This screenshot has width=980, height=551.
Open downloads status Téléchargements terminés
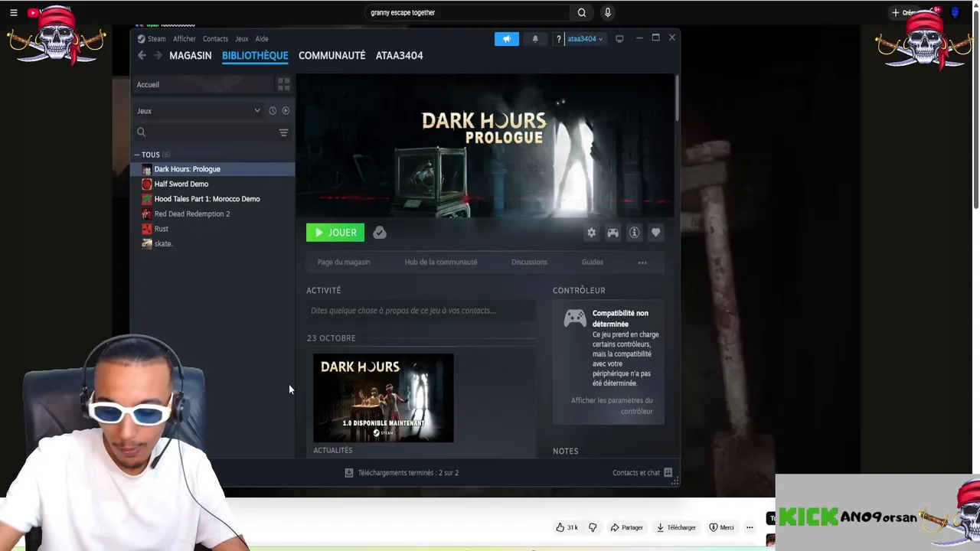click(x=402, y=473)
